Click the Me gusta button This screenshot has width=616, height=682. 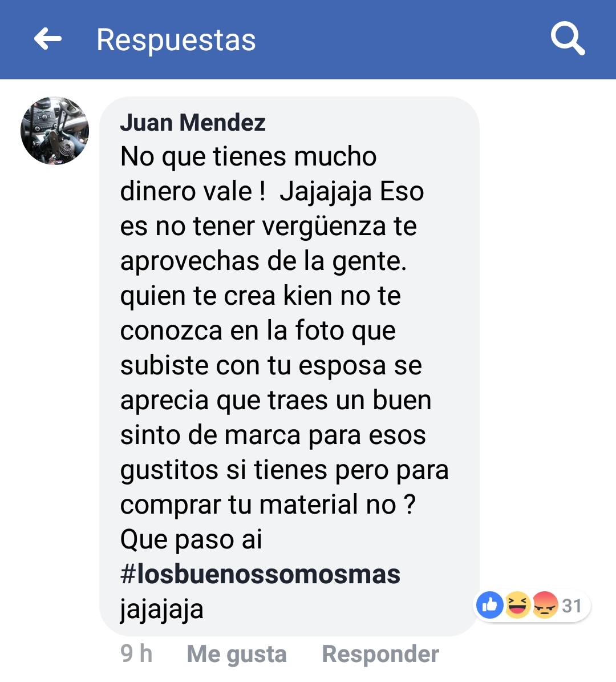click(x=237, y=653)
